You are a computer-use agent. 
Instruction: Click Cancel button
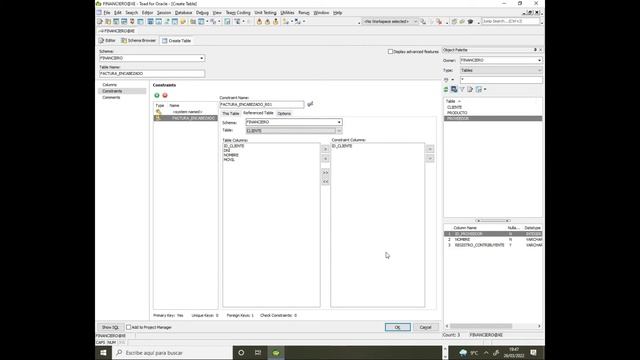coord(425,327)
